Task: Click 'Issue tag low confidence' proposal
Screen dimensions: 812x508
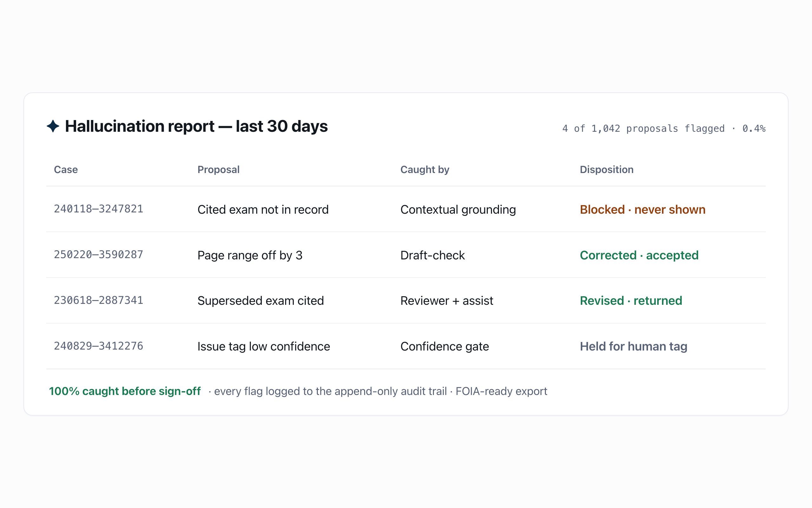Action: click(264, 346)
